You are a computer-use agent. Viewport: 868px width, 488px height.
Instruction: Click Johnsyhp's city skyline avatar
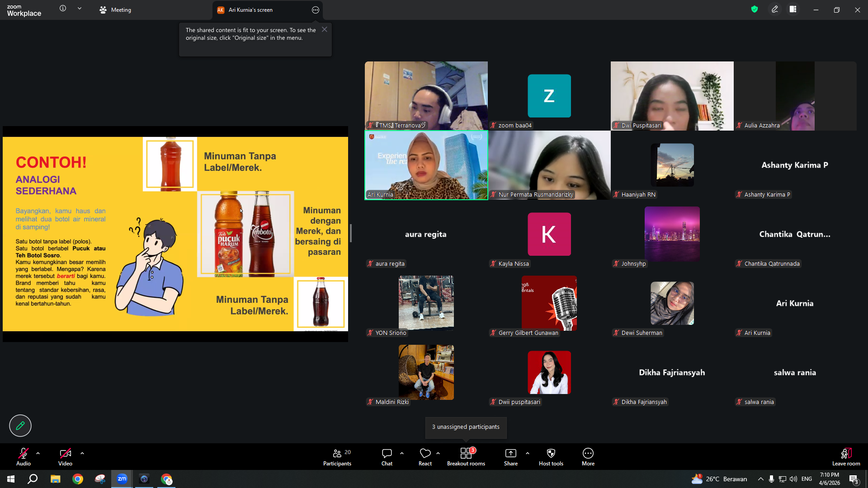[x=672, y=234]
